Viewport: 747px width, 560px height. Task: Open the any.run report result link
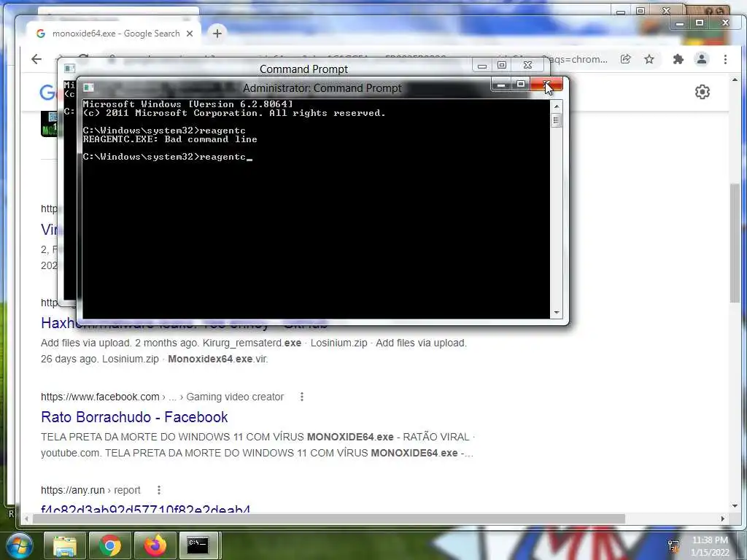tap(145, 510)
